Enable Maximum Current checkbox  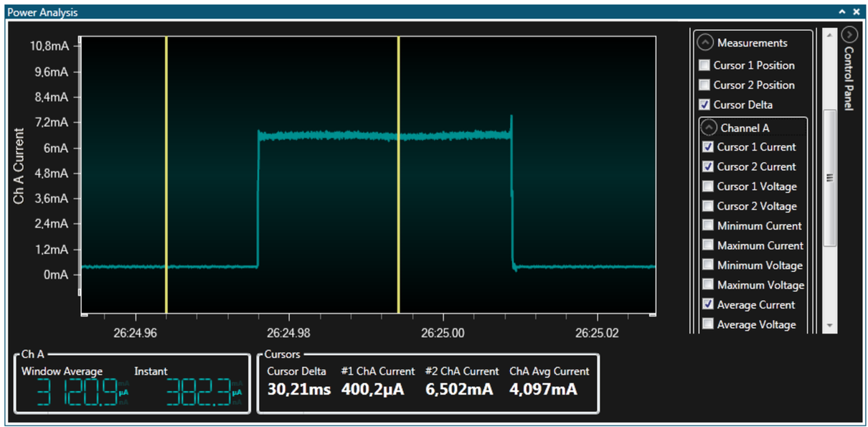tap(709, 245)
